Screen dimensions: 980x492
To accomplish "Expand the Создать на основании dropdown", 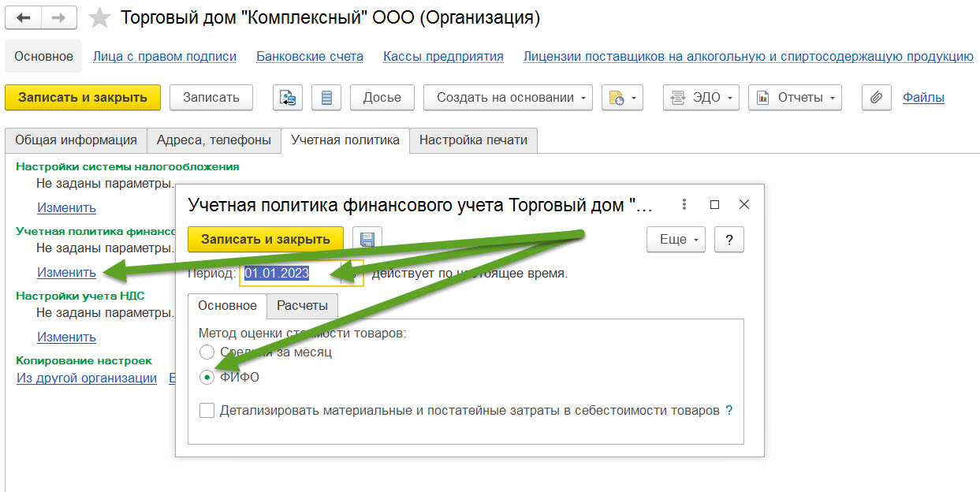I will (x=508, y=98).
